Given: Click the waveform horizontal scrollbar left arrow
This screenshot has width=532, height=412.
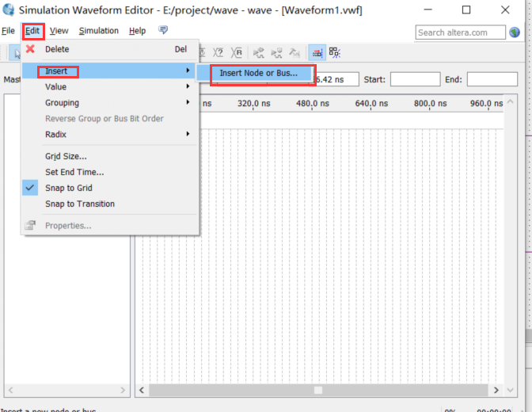Looking at the screenshot, I should [x=142, y=391].
